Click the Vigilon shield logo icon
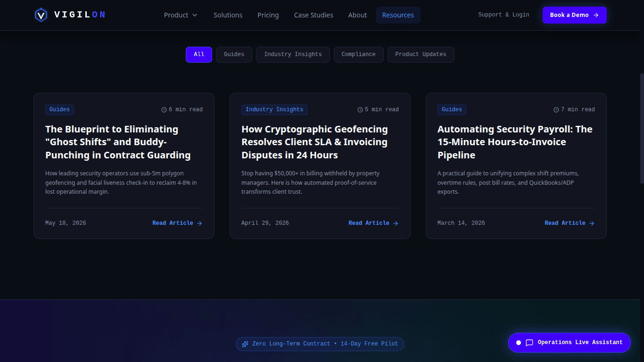This screenshot has width=644, height=362. (41, 15)
